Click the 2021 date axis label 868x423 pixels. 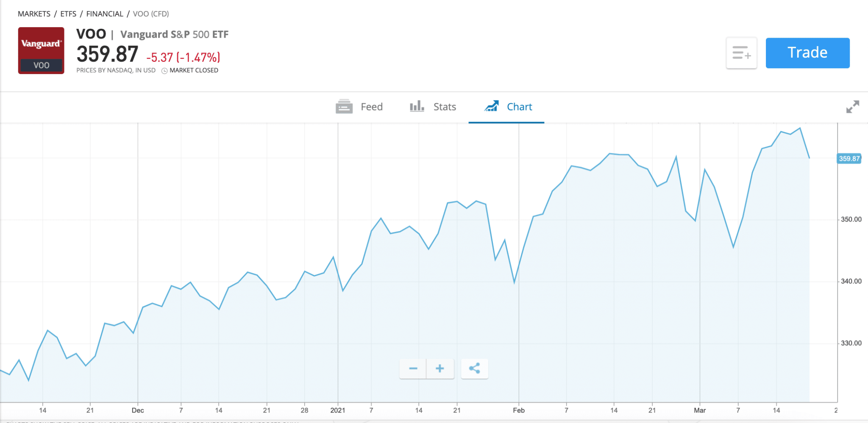(338, 410)
